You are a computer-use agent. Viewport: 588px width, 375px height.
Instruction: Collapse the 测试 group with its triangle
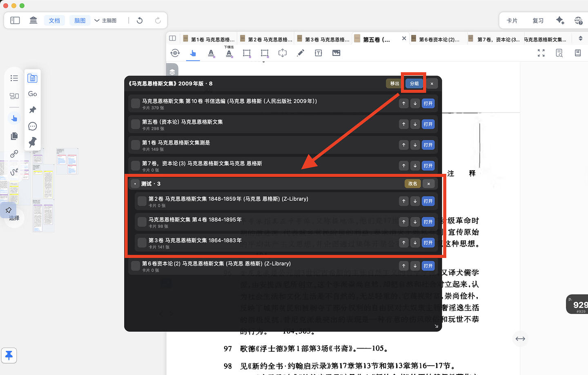135,184
